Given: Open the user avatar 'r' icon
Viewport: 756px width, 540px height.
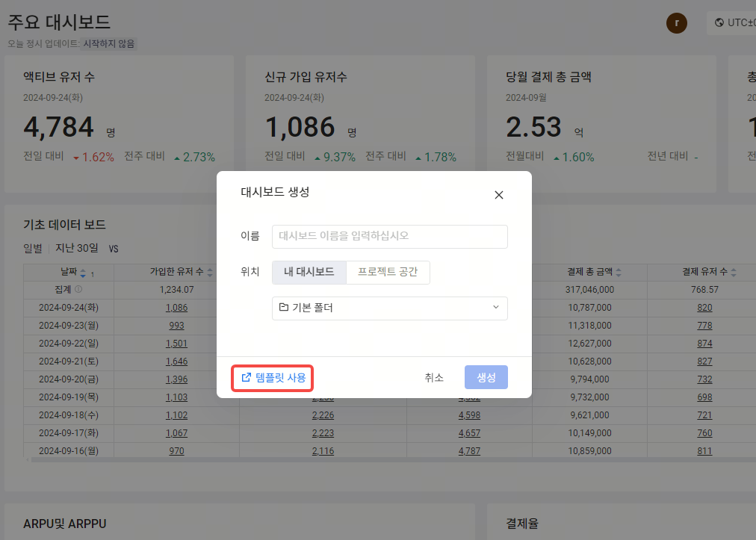Looking at the screenshot, I should point(677,23).
